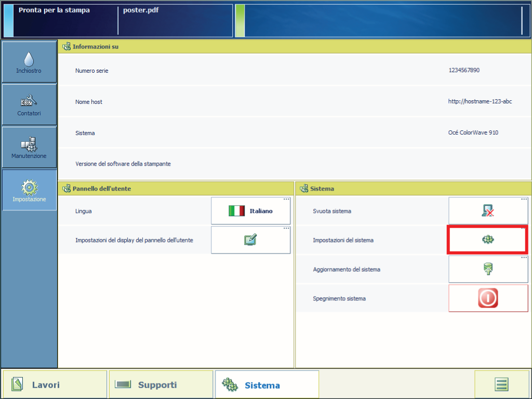The width and height of the screenshot is (532, 399).
Task: Open the bottom-right list menu button
Action: 501,384
